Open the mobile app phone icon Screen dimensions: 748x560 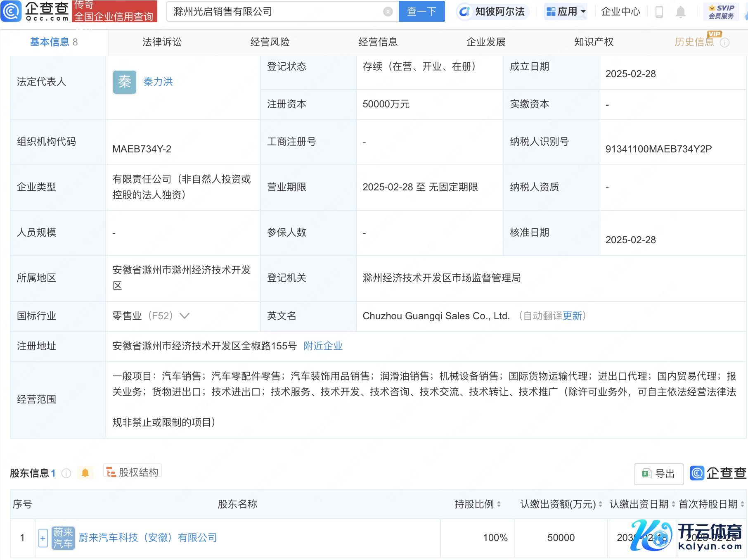659,12
